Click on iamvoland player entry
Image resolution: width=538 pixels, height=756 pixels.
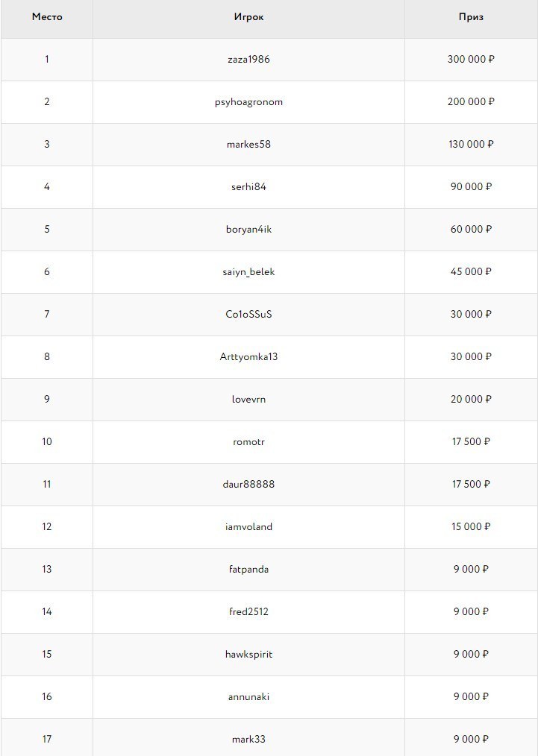pyautogui.click(x=248, y=526)
